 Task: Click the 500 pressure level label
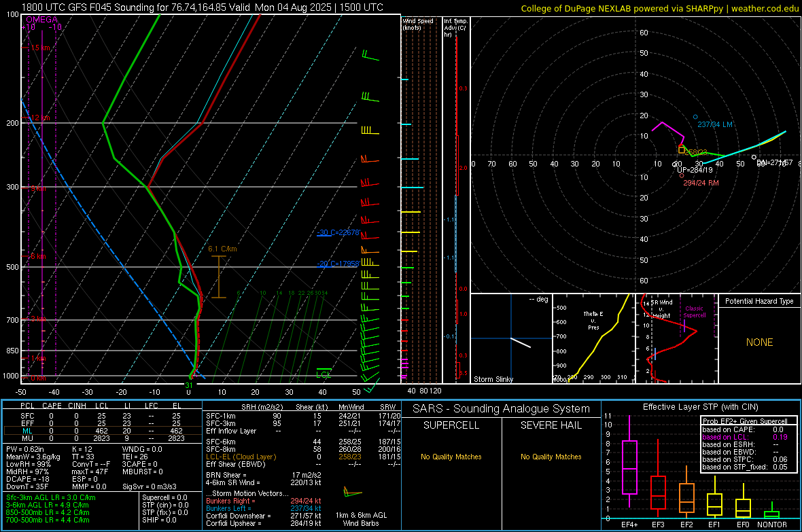[12, 267]
